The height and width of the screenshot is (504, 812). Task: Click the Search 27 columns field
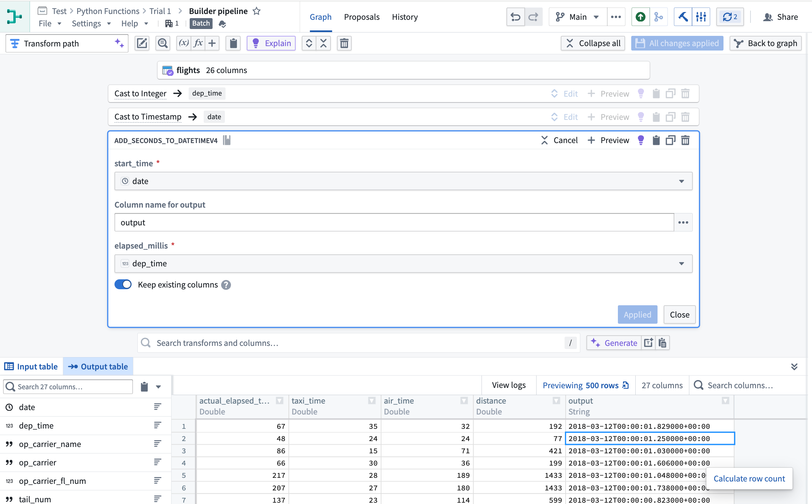(68, 387)
